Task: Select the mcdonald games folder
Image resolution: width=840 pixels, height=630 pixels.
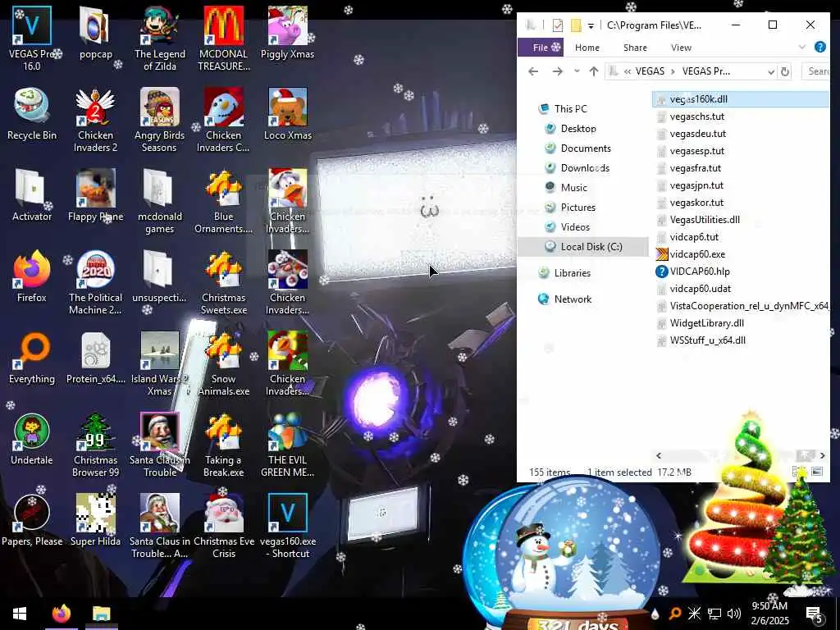Action: (x=160, y=202)
